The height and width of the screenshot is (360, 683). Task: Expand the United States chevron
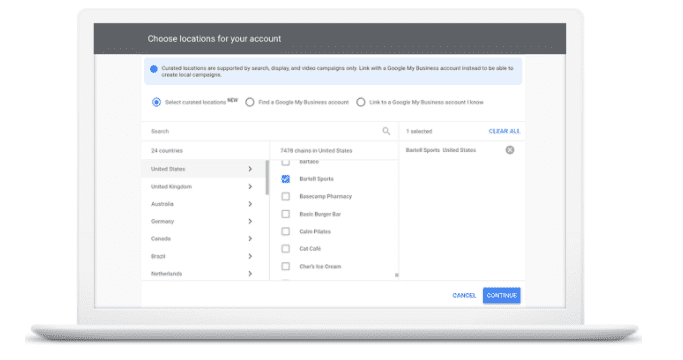250,169
